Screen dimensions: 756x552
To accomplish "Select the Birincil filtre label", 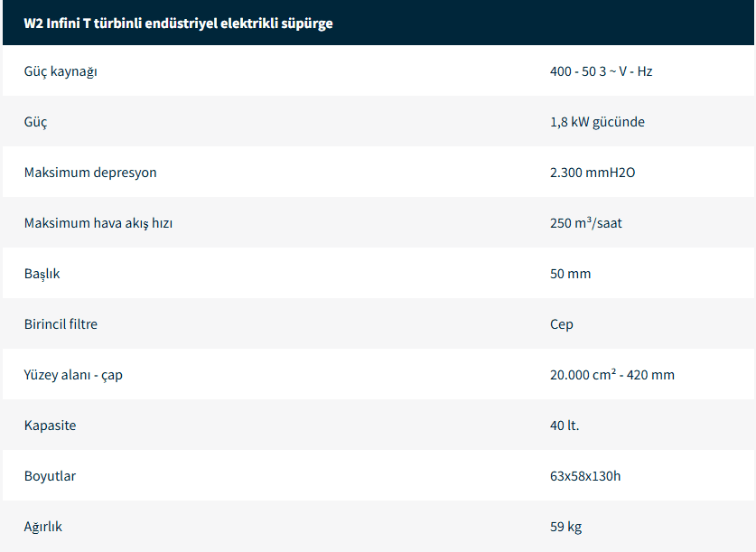I will [x=61, y=324].
